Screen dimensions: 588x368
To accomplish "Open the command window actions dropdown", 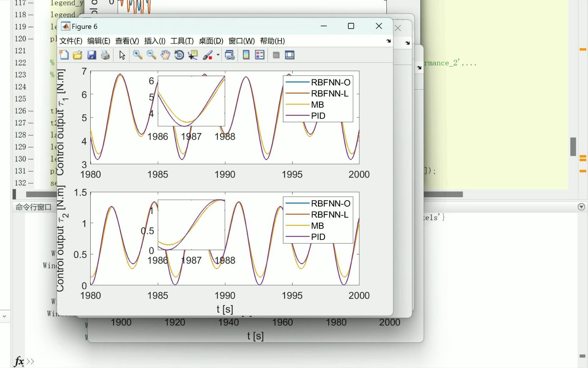I will point(582,207).
